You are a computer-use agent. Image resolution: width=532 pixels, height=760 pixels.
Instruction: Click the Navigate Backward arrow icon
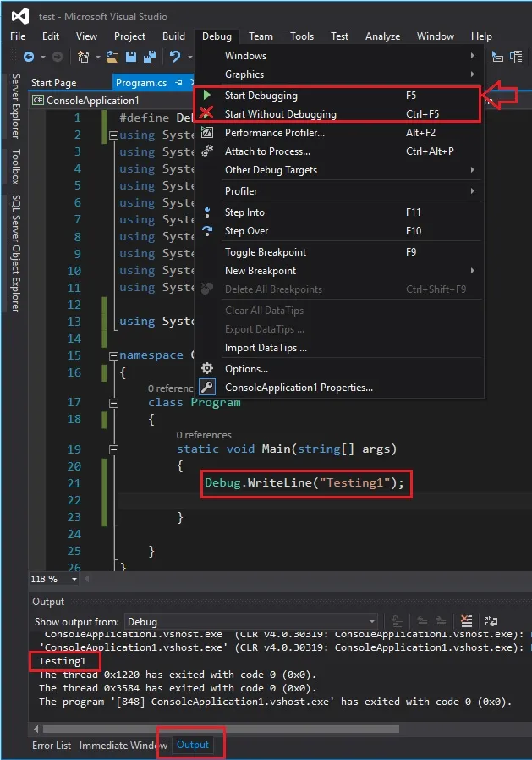pyautogui.click(x=29, y=58)
